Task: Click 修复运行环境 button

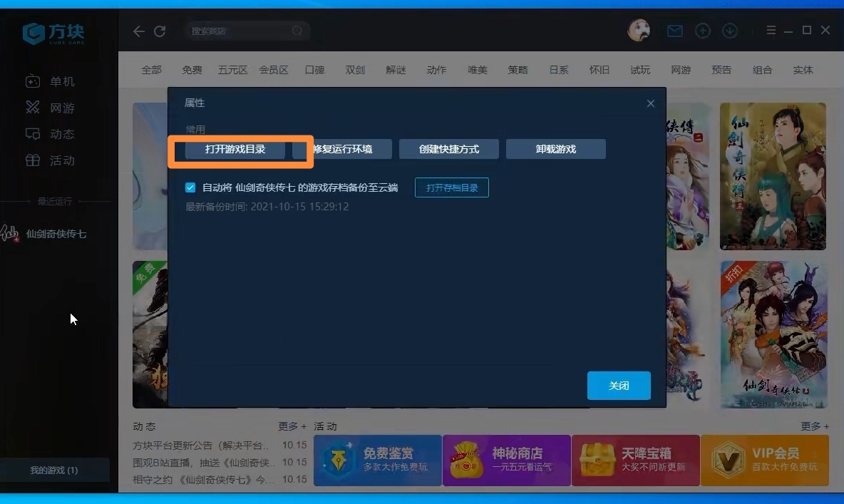Action: [x=342, y=149]
